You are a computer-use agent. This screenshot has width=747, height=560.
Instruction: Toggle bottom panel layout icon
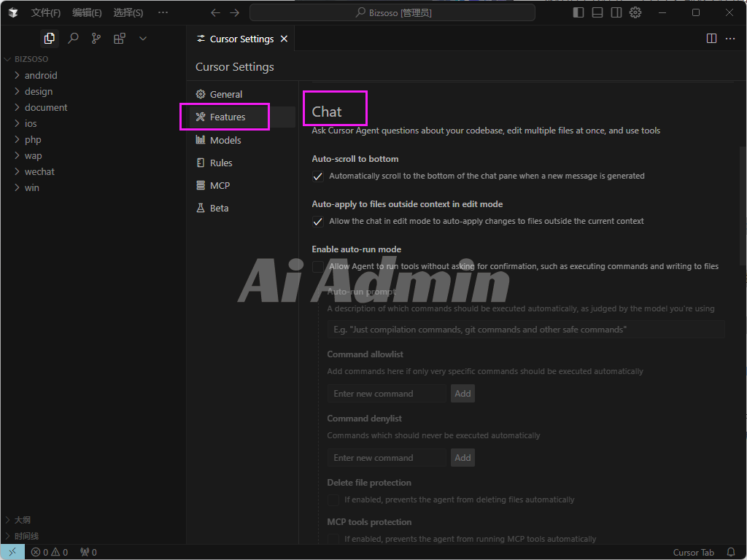(x=597, y=13)
